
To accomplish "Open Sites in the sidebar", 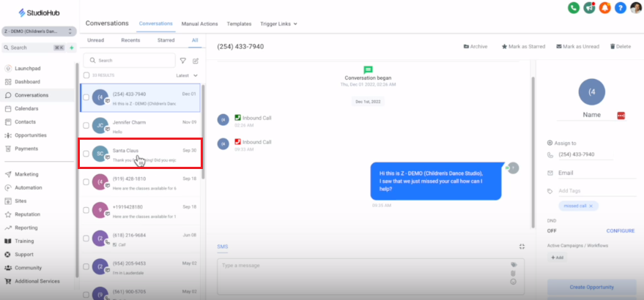I will point(21,201).
